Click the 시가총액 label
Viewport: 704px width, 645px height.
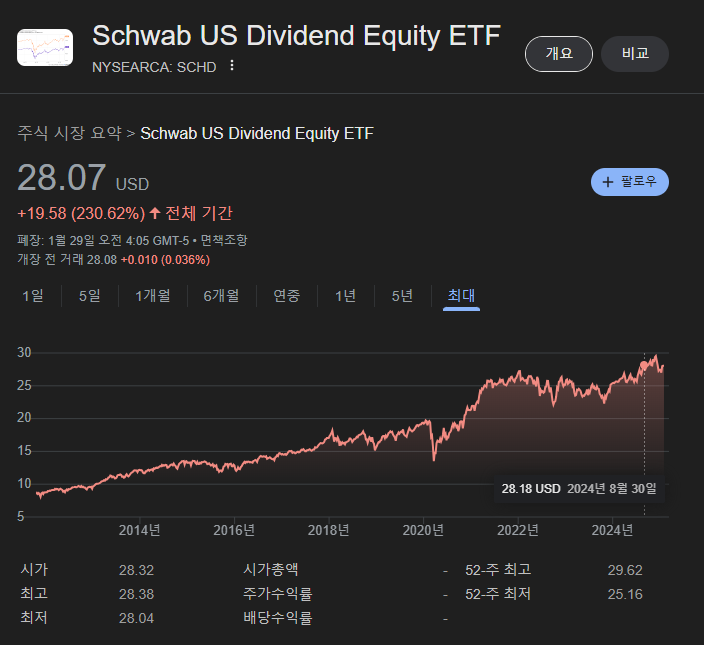(271, 570)
